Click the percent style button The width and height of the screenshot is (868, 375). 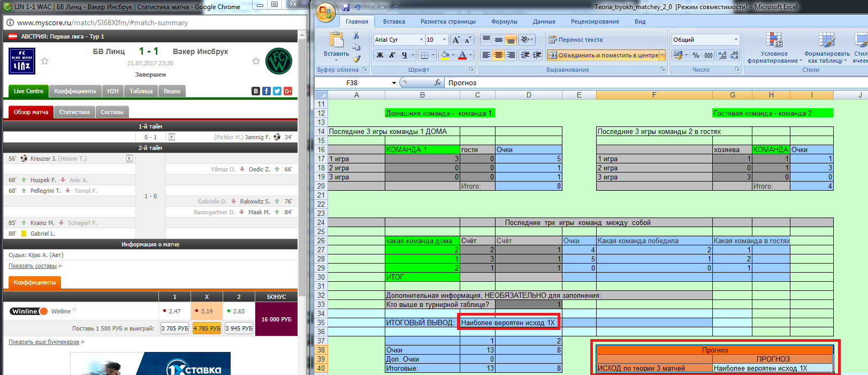coord(696,55)
